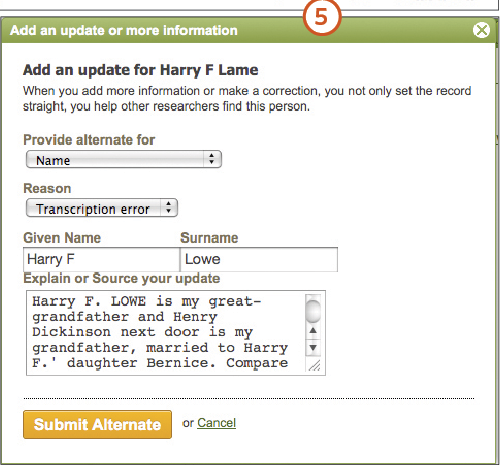This screenshot has width=500, height=465.
Task: Click the textarea scroll down arrow
Action: click(x=313, y=348)
